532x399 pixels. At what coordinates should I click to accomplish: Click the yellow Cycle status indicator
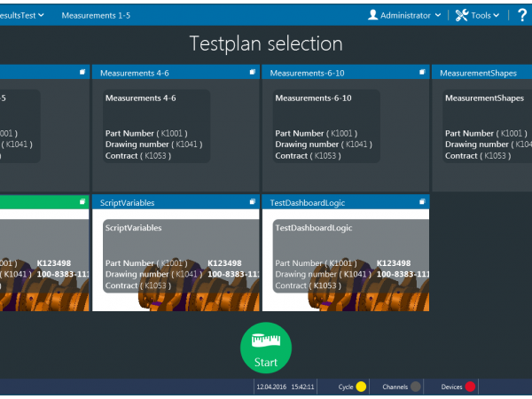pyautogui.click(x=361, y=387)
